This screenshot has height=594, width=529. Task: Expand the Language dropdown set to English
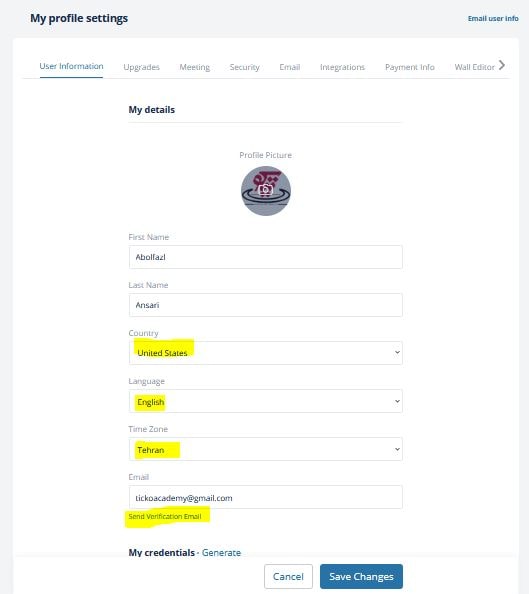tap(266, 401)
